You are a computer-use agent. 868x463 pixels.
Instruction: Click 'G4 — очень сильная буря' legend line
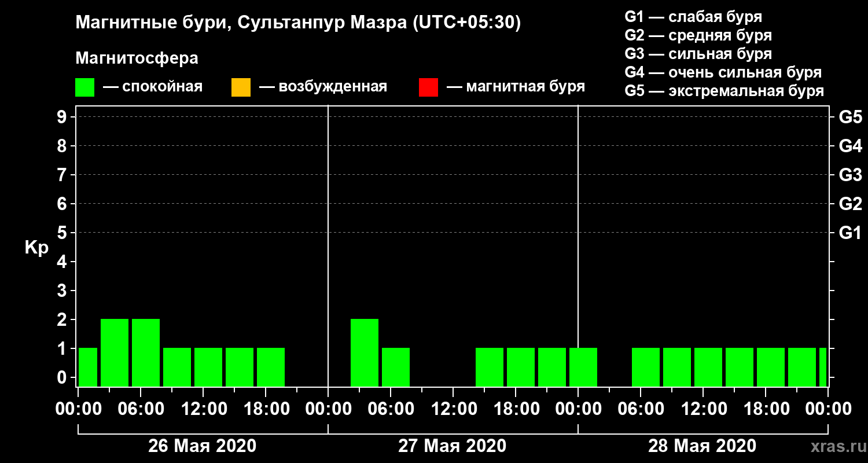723,72
